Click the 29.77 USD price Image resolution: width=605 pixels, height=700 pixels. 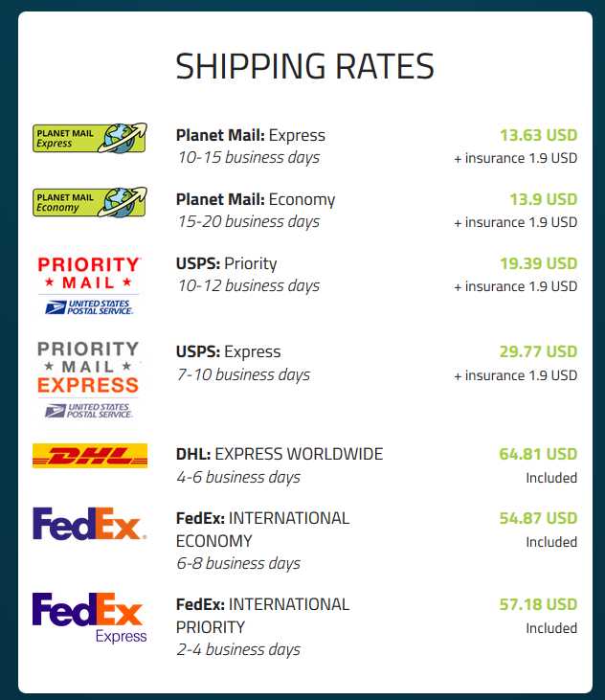pyautogui.click(x=538, y=351)
